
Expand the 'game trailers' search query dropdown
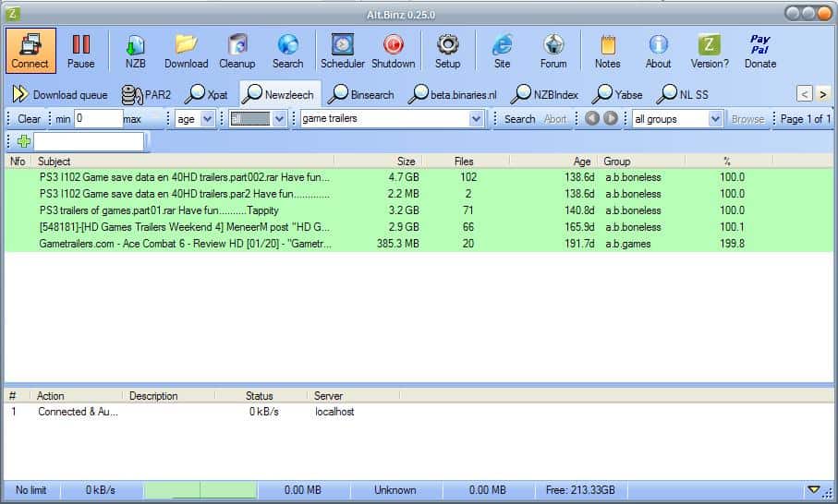(x=476, y=118)
